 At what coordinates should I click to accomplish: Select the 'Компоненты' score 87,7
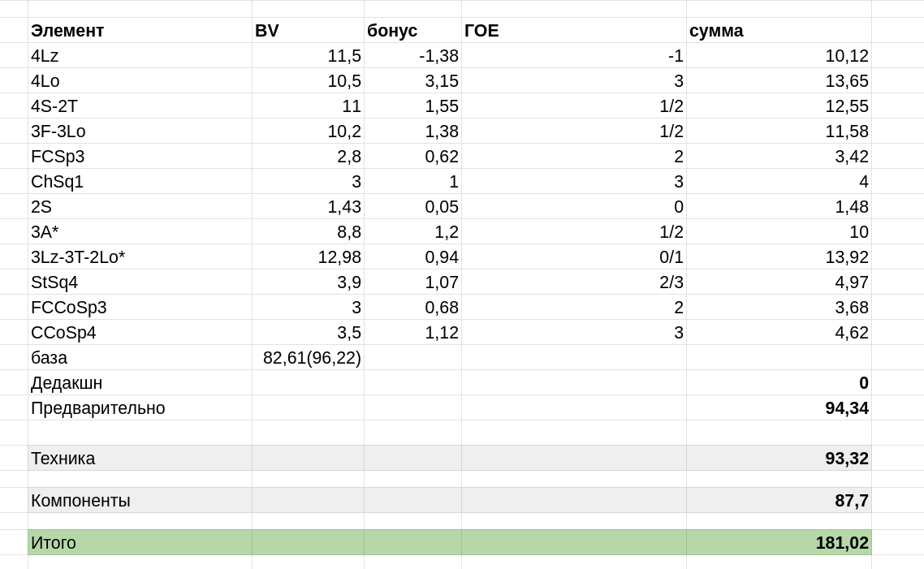(x=779, y=501)
